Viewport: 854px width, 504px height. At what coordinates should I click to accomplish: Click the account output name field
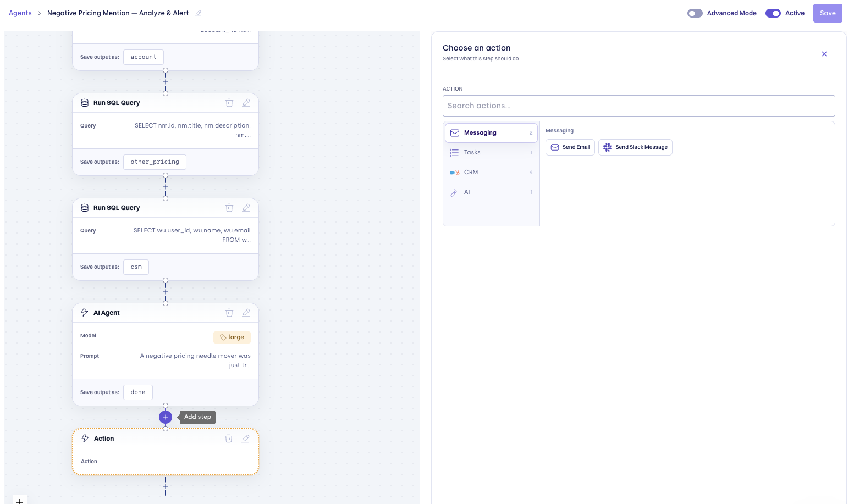pos(144,57)
